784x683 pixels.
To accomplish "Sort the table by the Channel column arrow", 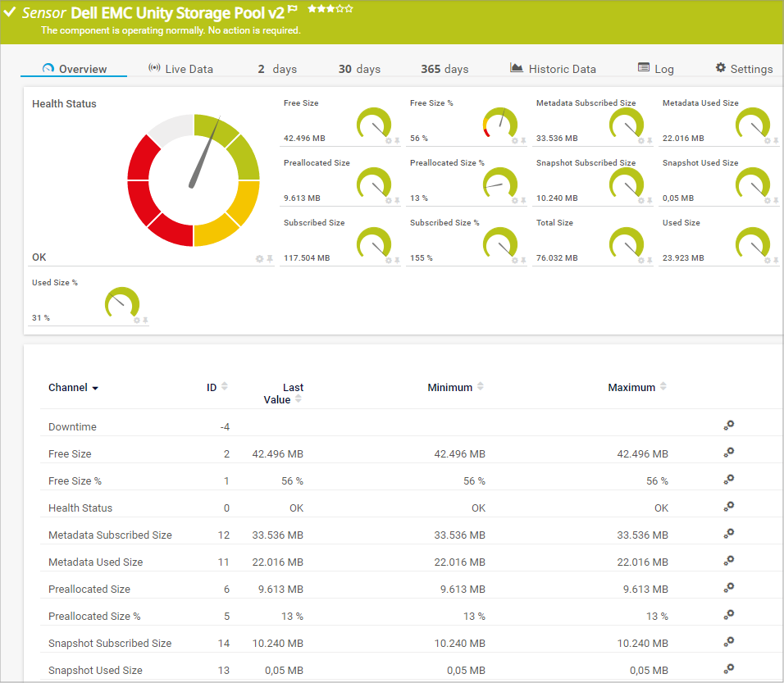I will point(95,388).
